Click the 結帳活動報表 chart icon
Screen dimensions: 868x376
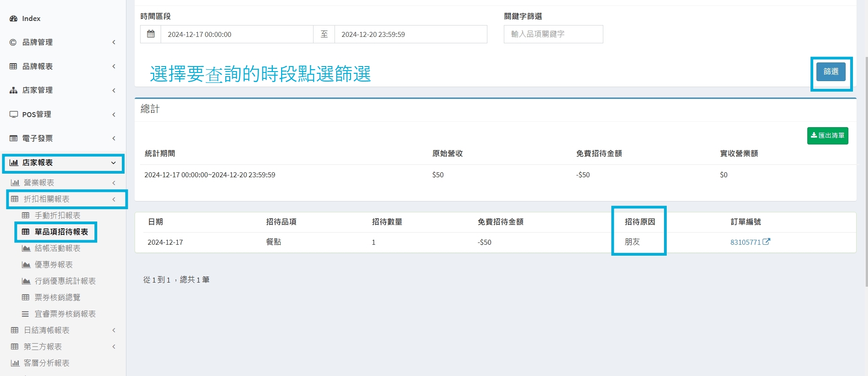click(26, 248)
